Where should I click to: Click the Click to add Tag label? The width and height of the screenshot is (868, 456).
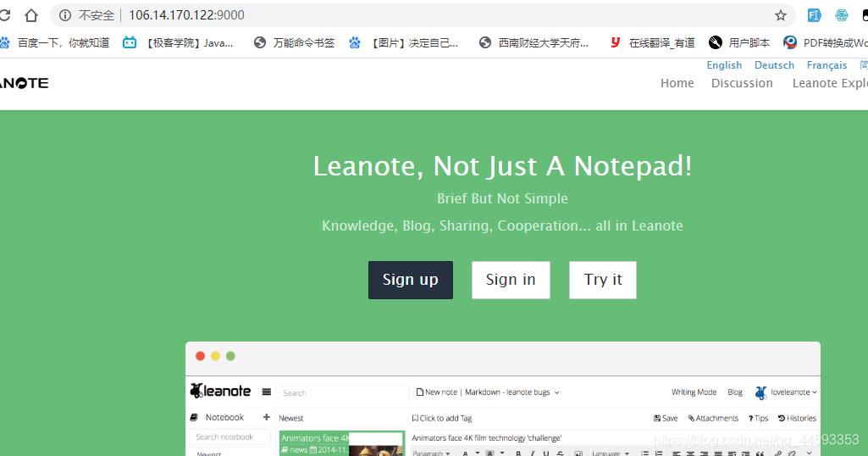click(442, 419)
